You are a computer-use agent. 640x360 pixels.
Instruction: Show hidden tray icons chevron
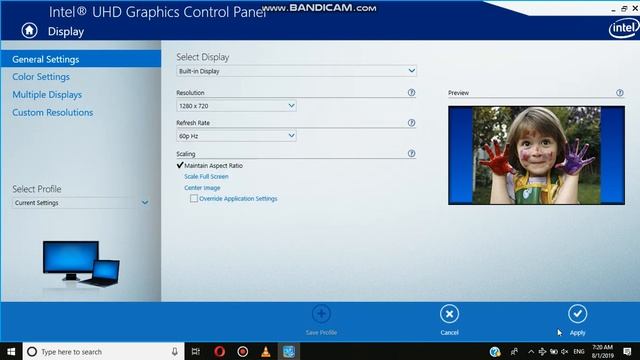click(531, 351)
